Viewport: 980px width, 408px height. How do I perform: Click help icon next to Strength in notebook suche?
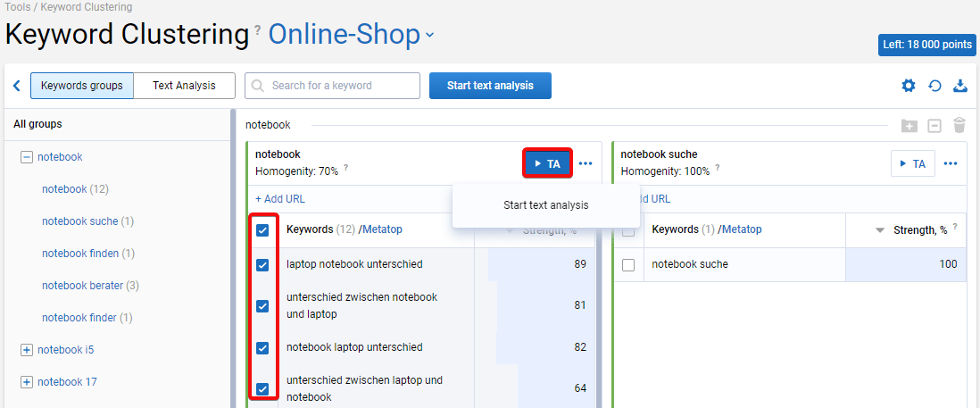(x=955, y=227)
